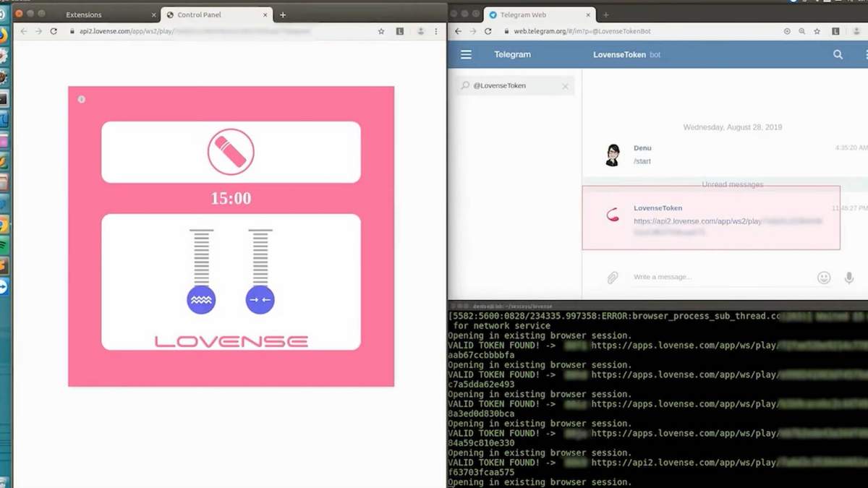Click the Lovense logo in control panel

point(231,341)
